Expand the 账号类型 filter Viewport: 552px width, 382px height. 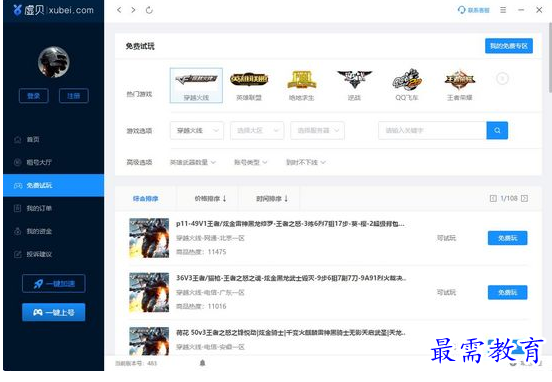pyautogui.click(x=251, y=162)
